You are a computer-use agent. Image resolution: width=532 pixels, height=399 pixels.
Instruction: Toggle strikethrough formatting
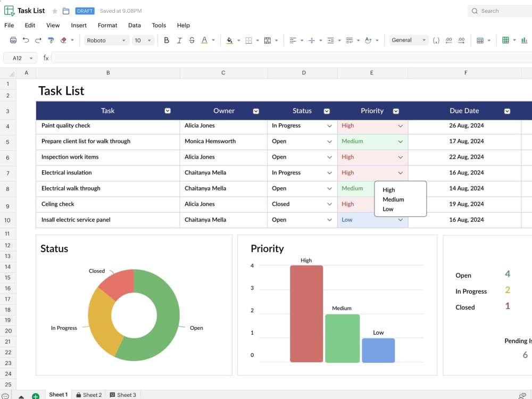pos(192,40)
